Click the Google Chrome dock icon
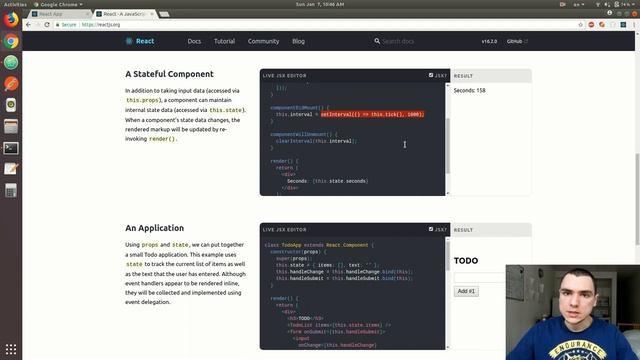 tap(11, 41)
